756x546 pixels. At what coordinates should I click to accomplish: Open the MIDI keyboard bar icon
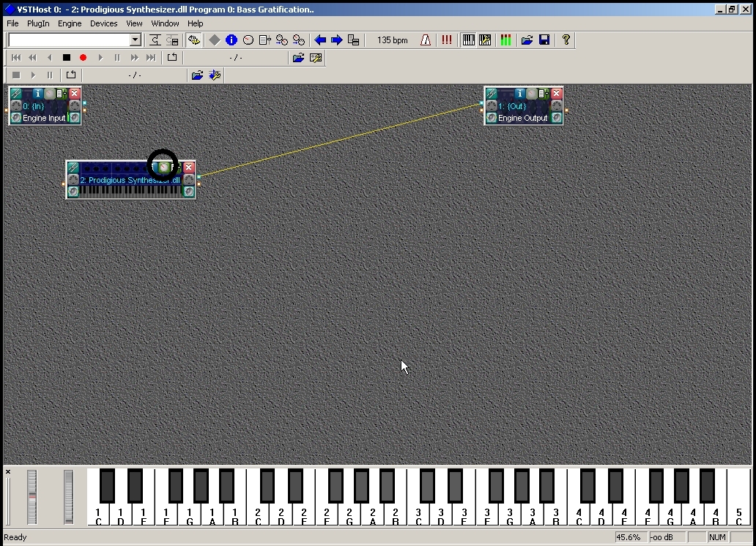click(x=469, y=40)
